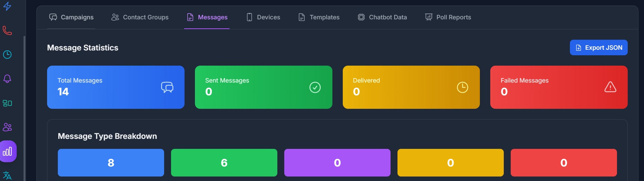
Task: Select the Messages tab
Action: coord(207,17)
